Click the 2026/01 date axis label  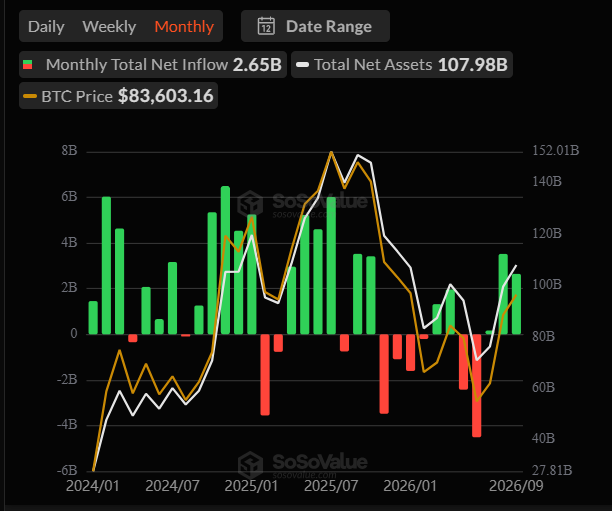[410, 486]
